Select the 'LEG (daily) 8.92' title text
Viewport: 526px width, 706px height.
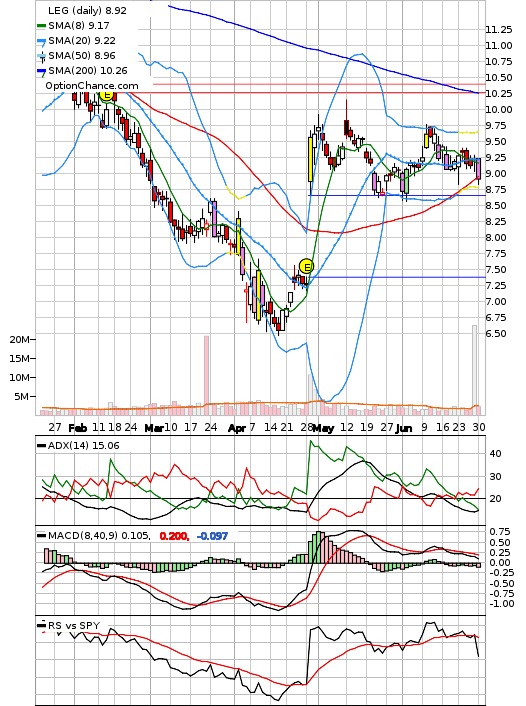[x=87, y=10]
